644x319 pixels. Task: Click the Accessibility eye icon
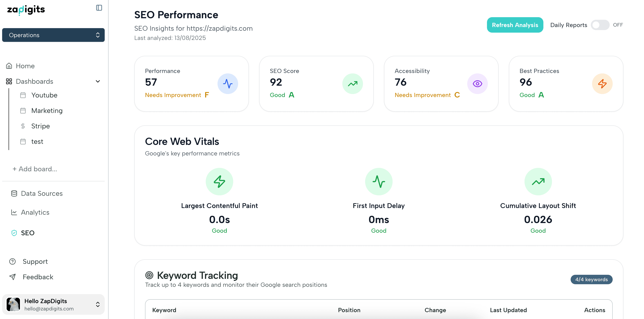[x=478, y=84]
